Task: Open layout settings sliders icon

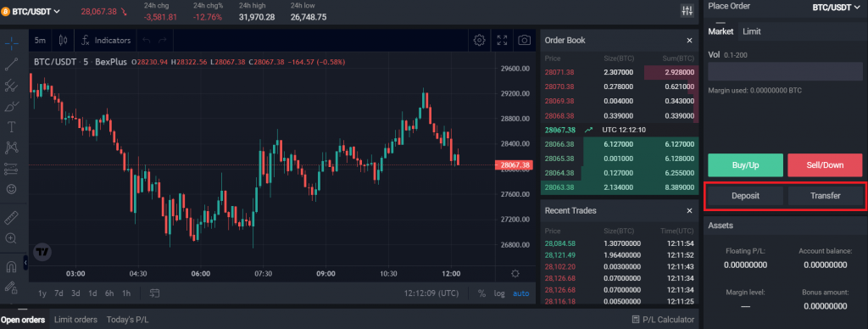Action: click(687, 10)
